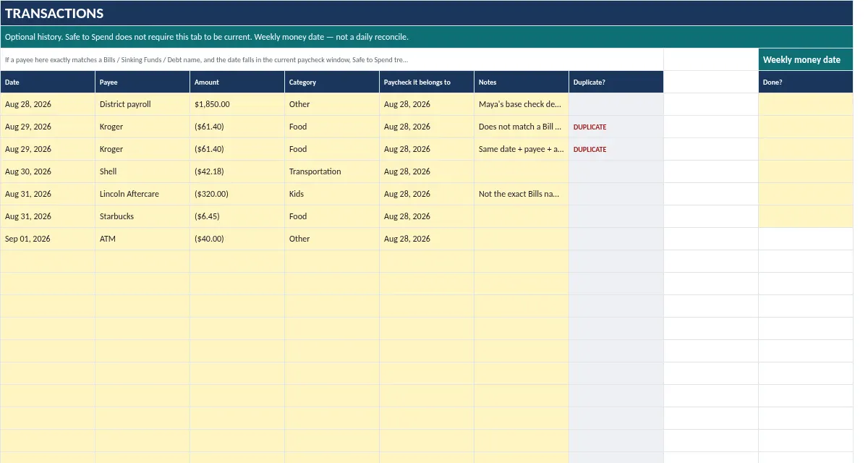Click empty Notes cell in ATM row
Image resolution: width=868 pixels, height=463 pixels.
tap(522, 239)
